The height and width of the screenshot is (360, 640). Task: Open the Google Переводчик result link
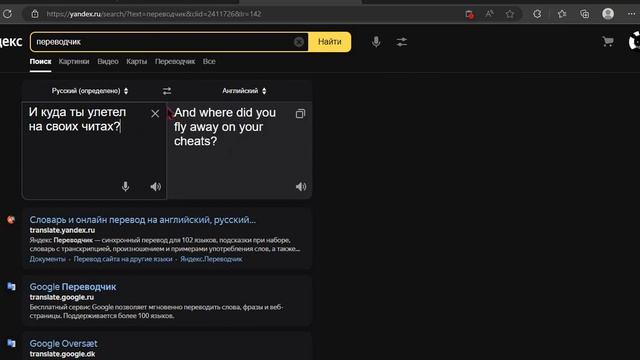(73, 287)
